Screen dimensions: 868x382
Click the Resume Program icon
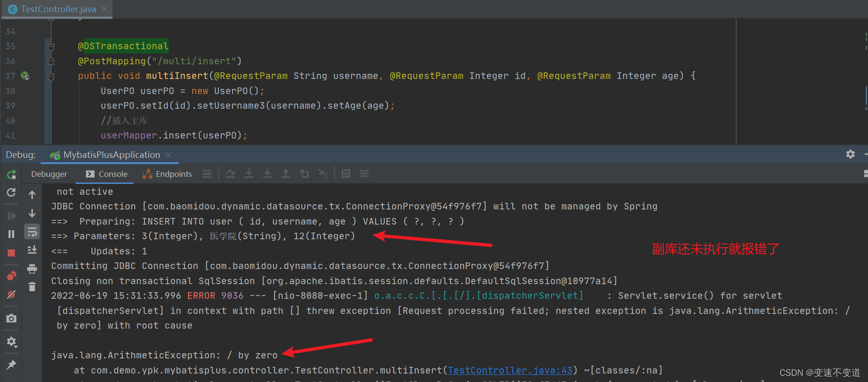pos(11,216)
